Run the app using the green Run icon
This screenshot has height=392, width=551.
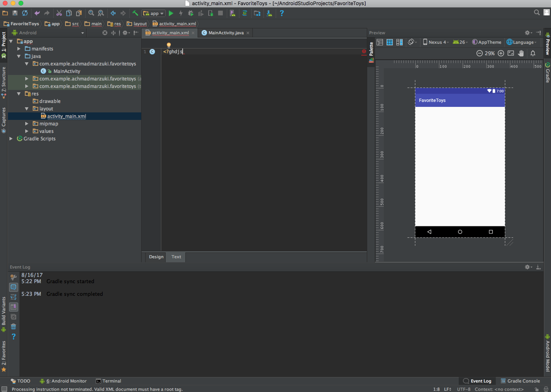[x=171, y=13]
